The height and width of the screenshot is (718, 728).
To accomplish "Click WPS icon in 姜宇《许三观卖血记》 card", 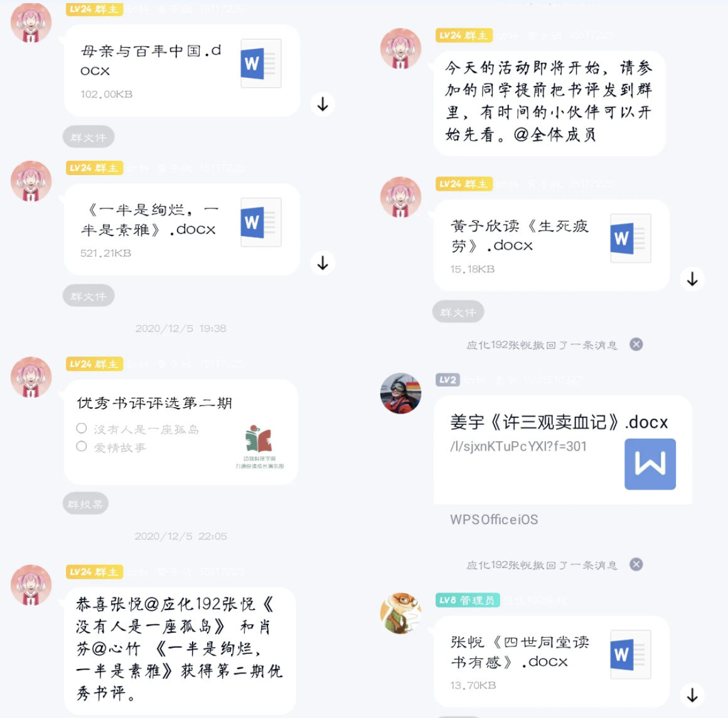I will (650, 464).
